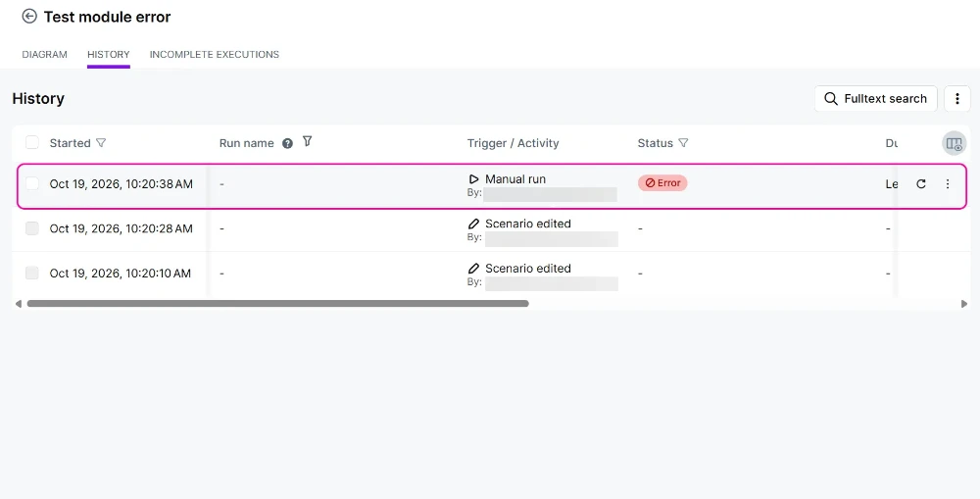
Task: Select the Oct 19, 2026, 10:20:10 AM entry
Action: tap(120, 274)
